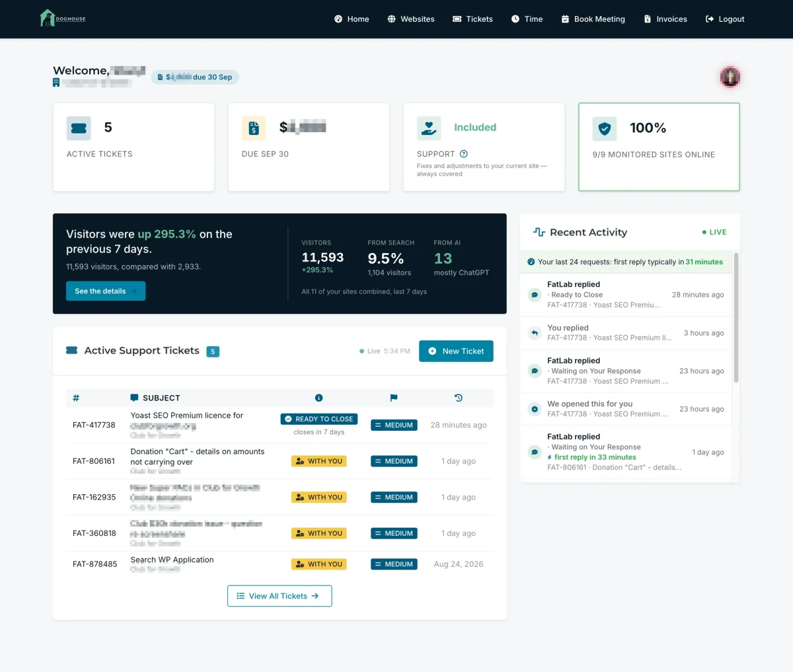793x672 pixels.
Task: Click the clock icon beside last 24 requests
Action: pos(531,262)
